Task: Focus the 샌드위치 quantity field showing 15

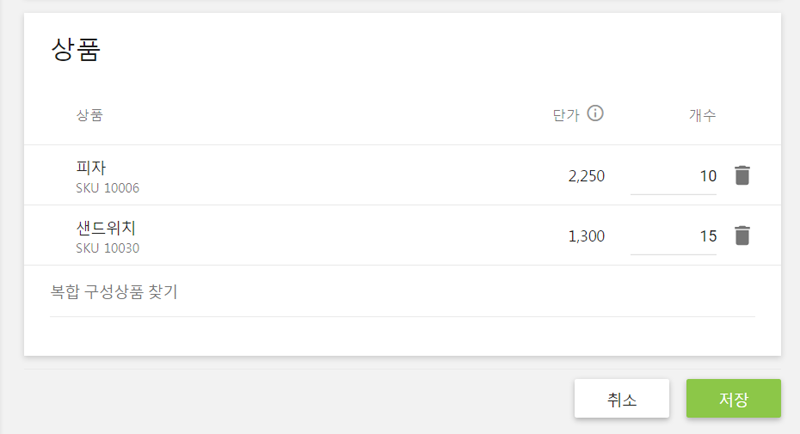Action: coord(673,236)
